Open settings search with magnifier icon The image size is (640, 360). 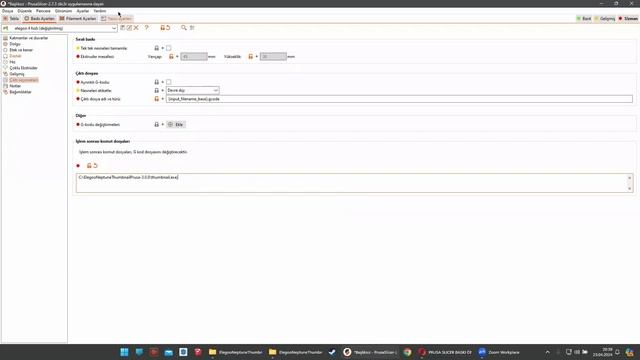coord(184,28)
